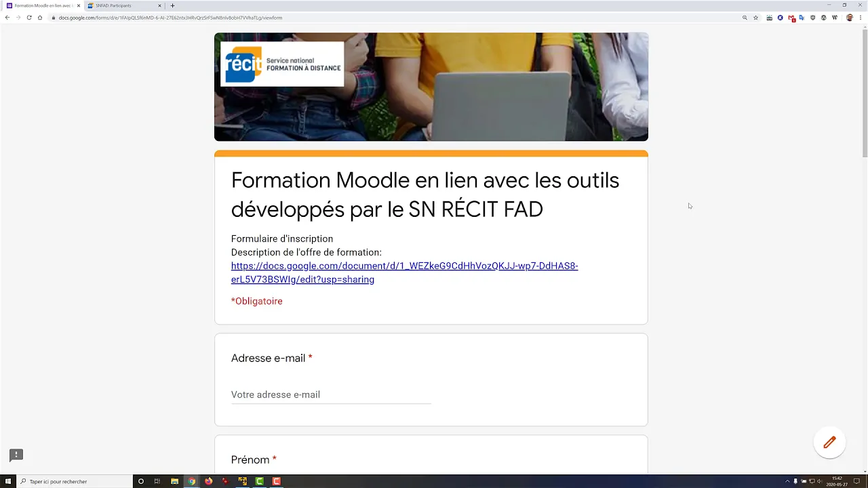
Task: Click the RÉCIT header banner image
Action: point(431,87)
